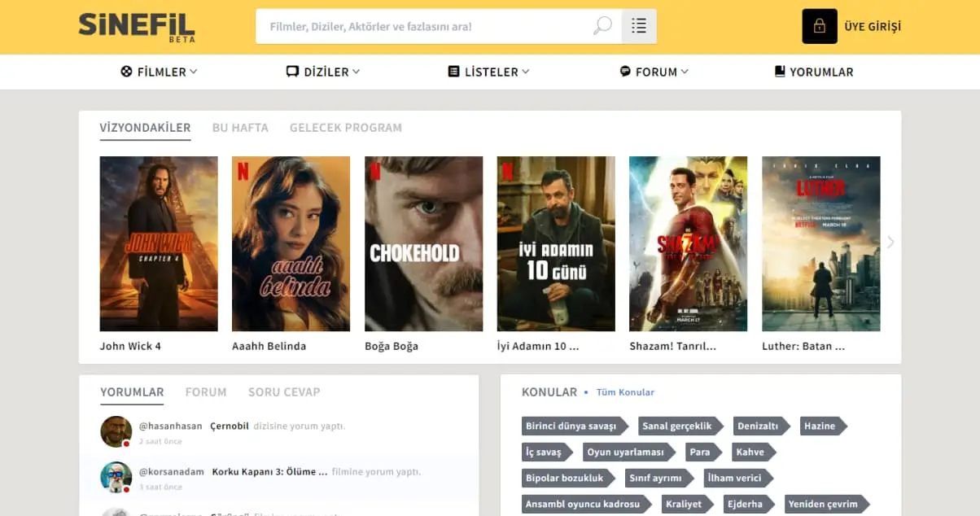Click the SİNEFİL beta logo

click(x=137, y=26)
